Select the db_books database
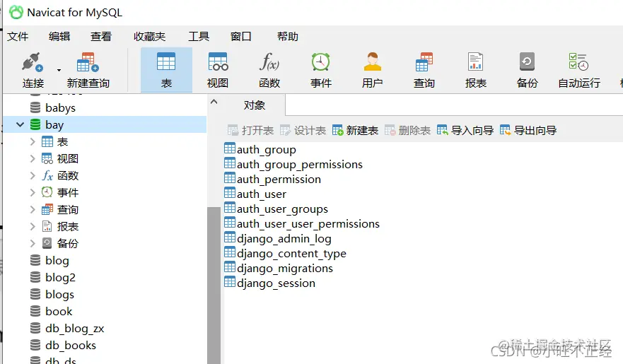The image size is (623, 364). tap(71, 346)
